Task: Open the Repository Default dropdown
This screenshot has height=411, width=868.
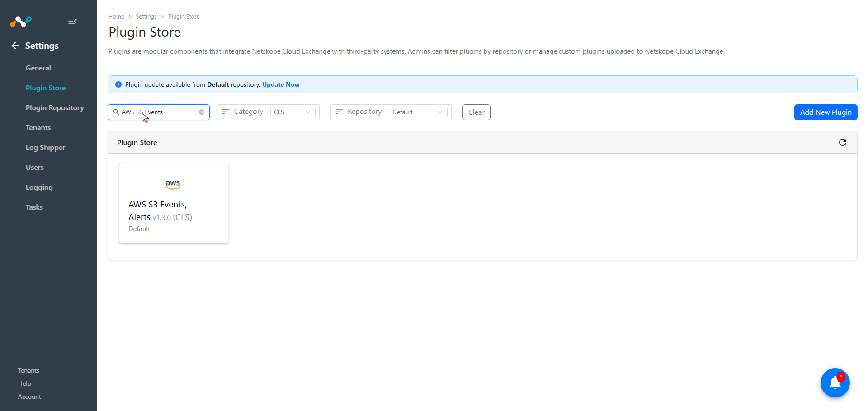Action: [418, 112]
